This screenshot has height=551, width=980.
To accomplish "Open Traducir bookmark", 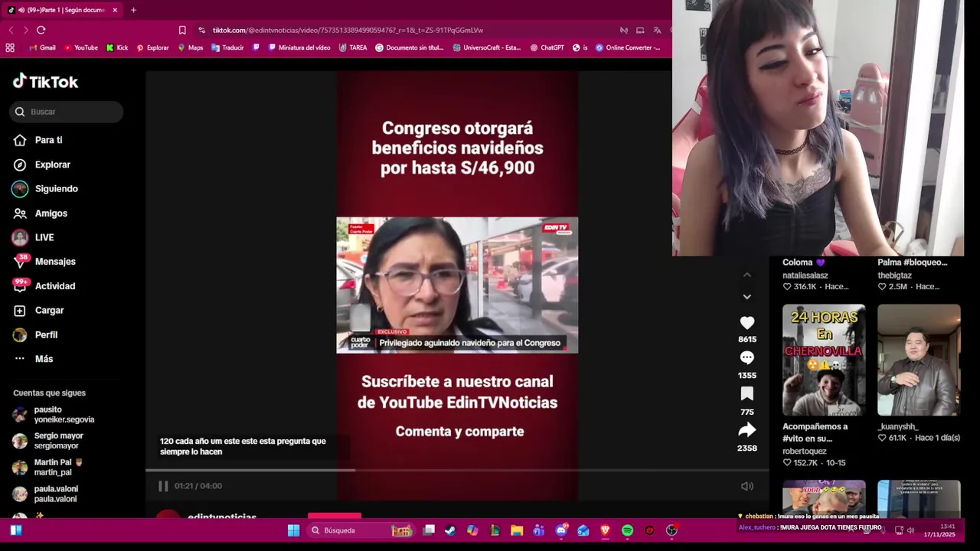I will point(227,47).
